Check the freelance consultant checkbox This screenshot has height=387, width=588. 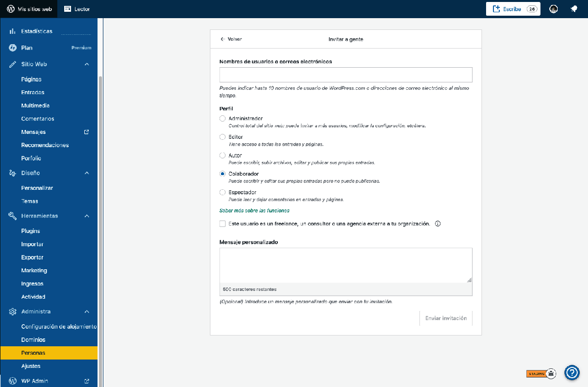pos(222,224)
